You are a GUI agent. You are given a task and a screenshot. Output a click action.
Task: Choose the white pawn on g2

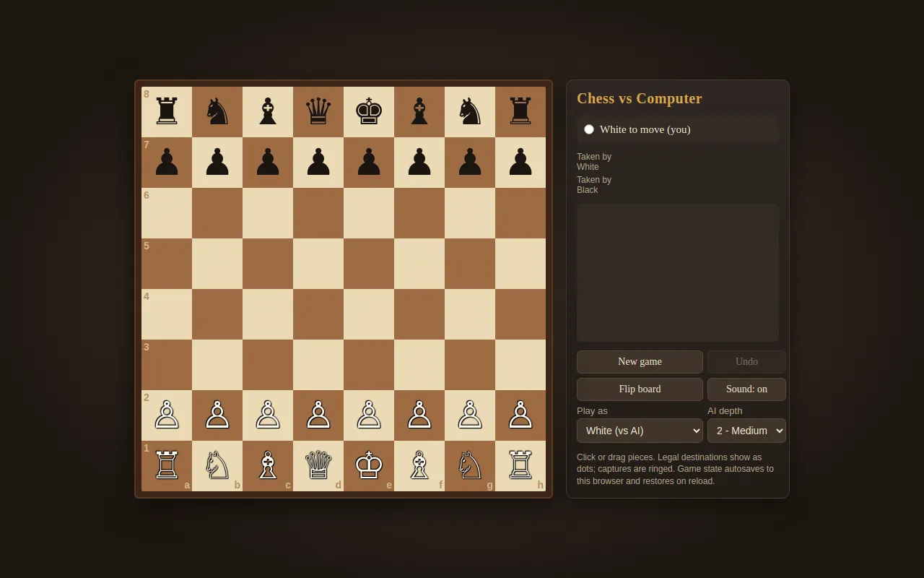tap(470, 415)
